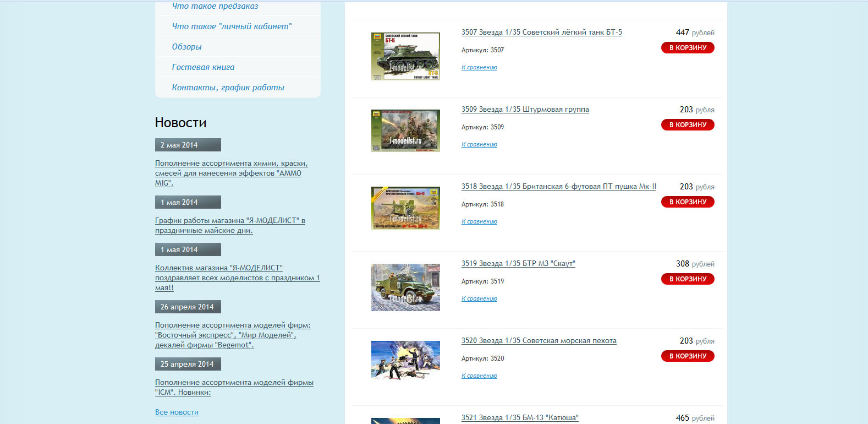The image size is (868, 424).
Task: Open news congratulating modelers with May 1
Action: coord(237,278)
